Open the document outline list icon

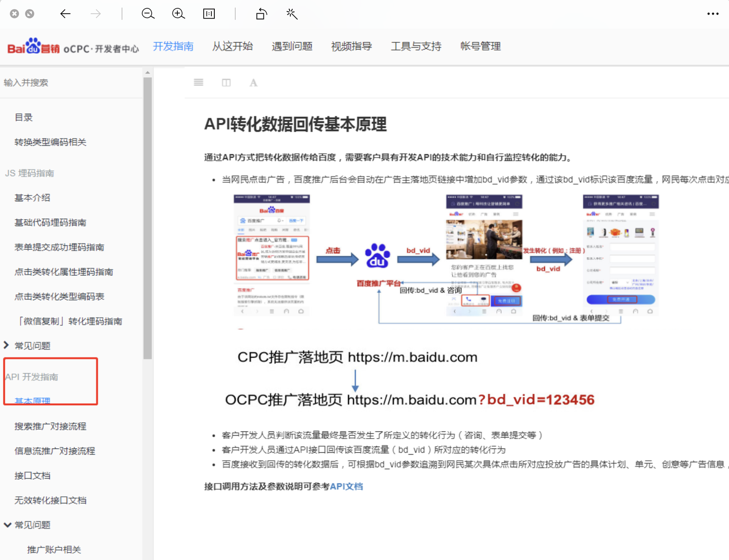198,82
